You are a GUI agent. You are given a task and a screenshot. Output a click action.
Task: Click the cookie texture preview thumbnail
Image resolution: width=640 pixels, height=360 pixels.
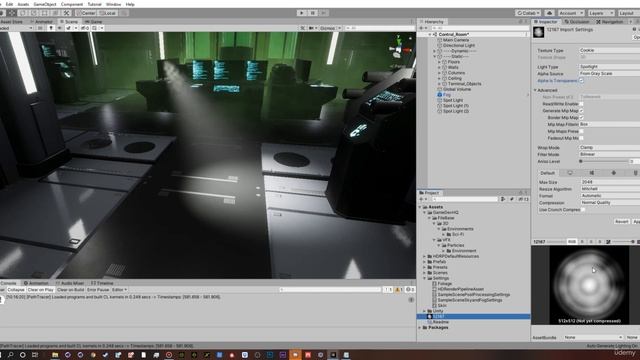pyautogui.click(x=589, y=285)
